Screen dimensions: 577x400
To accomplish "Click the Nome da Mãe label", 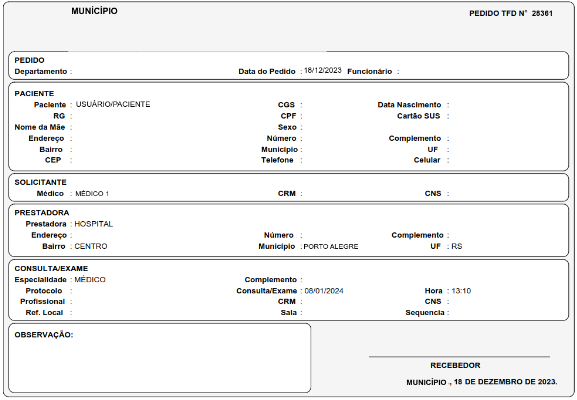I will pyautogui.click(x=40, y=127).
